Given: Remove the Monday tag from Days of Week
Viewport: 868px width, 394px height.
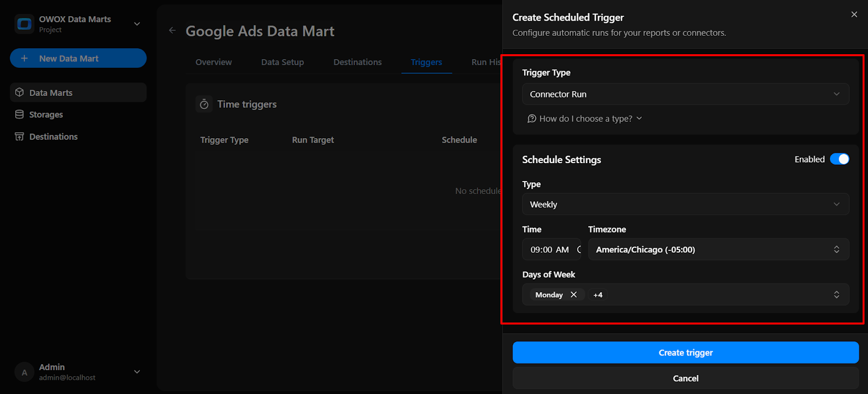Looking at the screenshot, I should tap(573, 295).
